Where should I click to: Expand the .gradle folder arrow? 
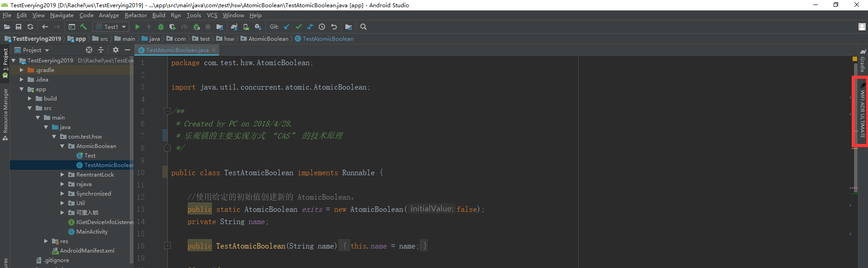pyautogui.click(x=22, y=70)
